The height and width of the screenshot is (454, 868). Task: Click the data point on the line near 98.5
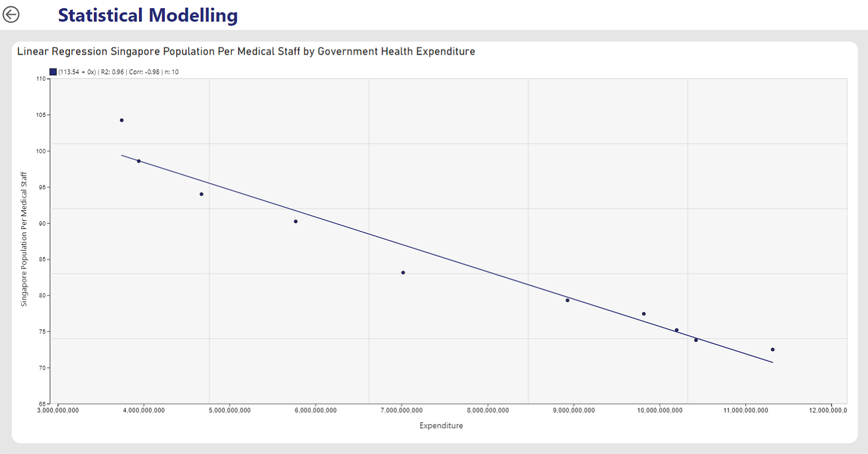[x=139, y=161]
